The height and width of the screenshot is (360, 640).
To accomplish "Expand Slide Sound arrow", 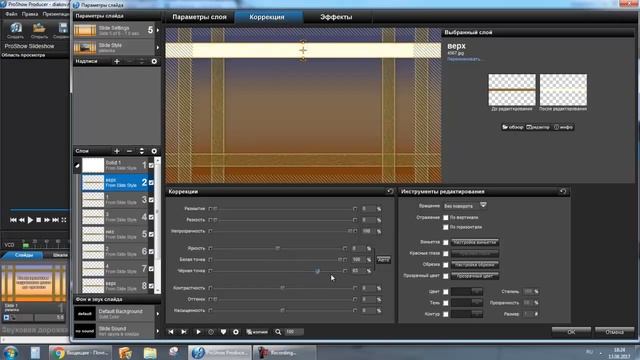I will tap(158, 331).
